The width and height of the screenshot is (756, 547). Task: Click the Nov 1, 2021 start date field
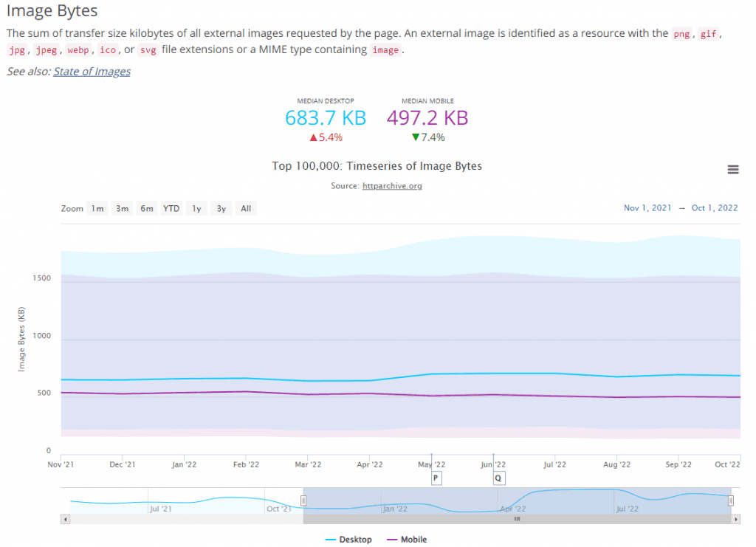pos(647,208)
